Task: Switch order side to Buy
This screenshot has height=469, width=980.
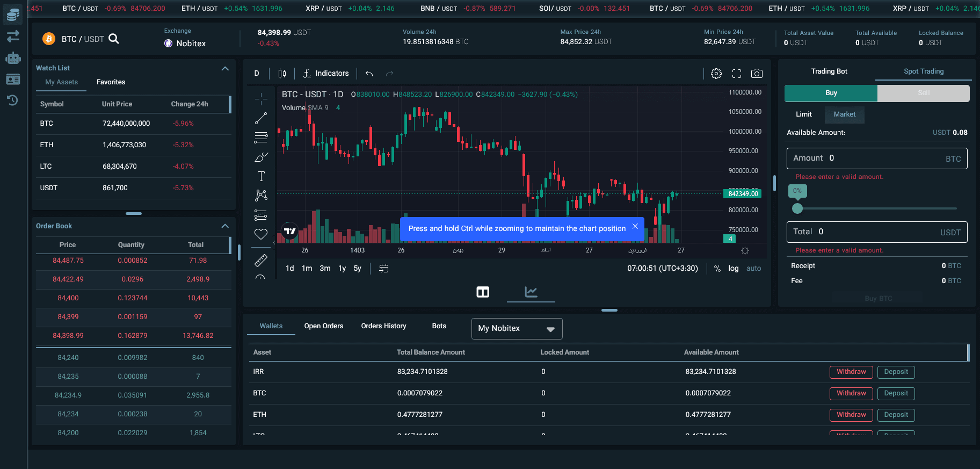Action: [831, 93]
